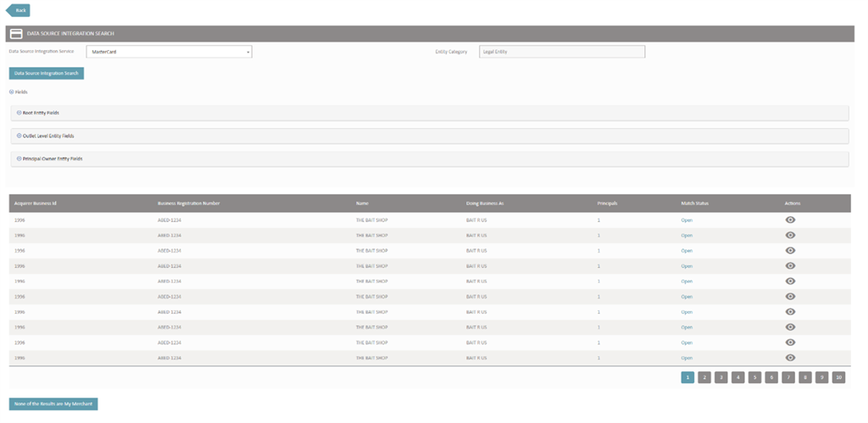Open the Data Source Integration Service dropdown

(x=170, y=52)
